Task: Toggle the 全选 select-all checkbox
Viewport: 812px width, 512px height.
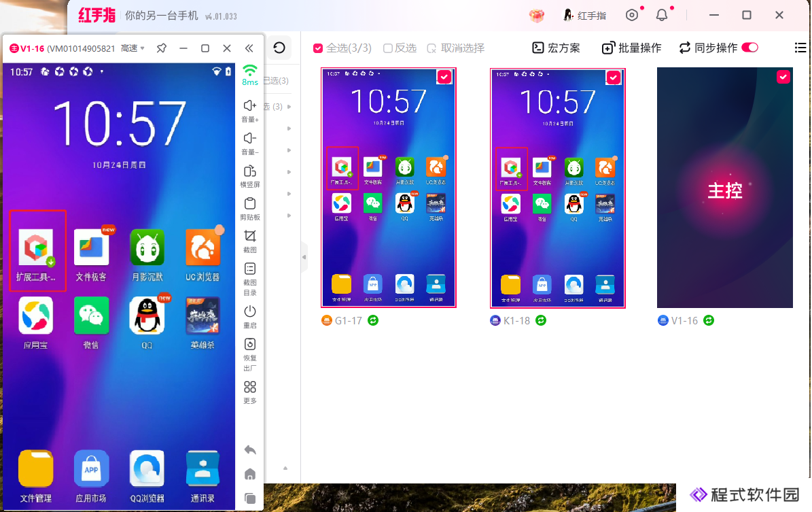Action: coord(318,48)
